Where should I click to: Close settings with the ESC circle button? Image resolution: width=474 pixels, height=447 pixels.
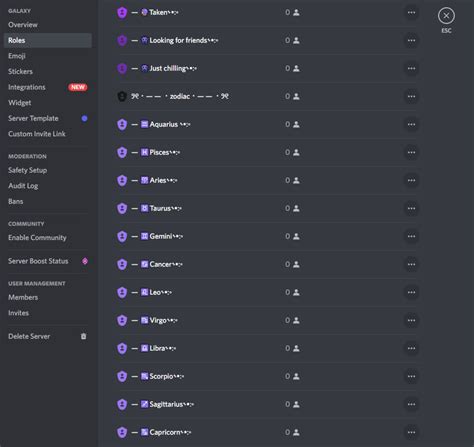click(446, 16)
